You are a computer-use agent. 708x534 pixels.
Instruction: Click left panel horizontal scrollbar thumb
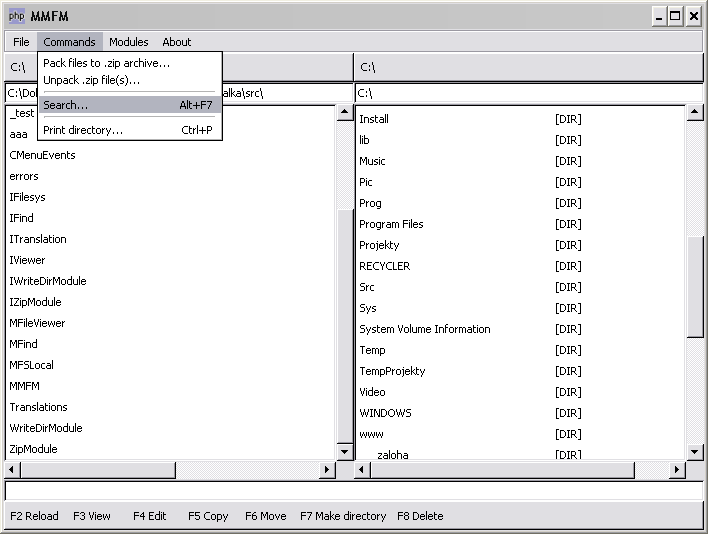[98, 470]
